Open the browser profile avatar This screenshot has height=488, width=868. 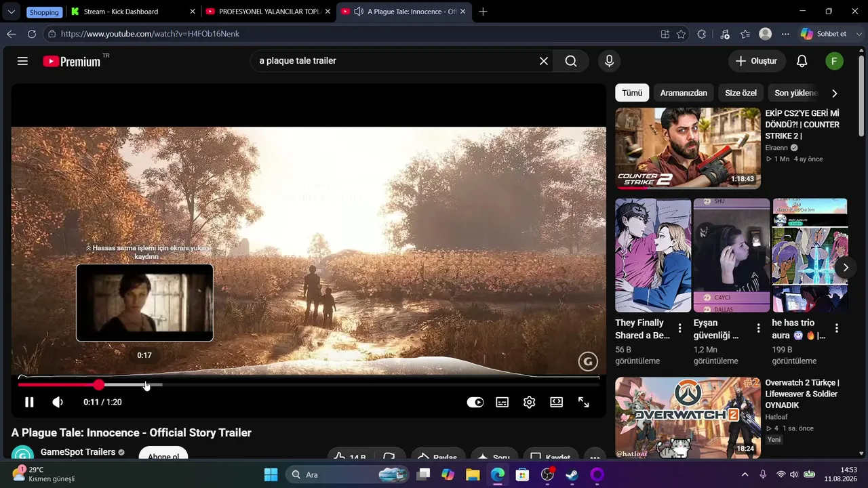tap(766, 34)
